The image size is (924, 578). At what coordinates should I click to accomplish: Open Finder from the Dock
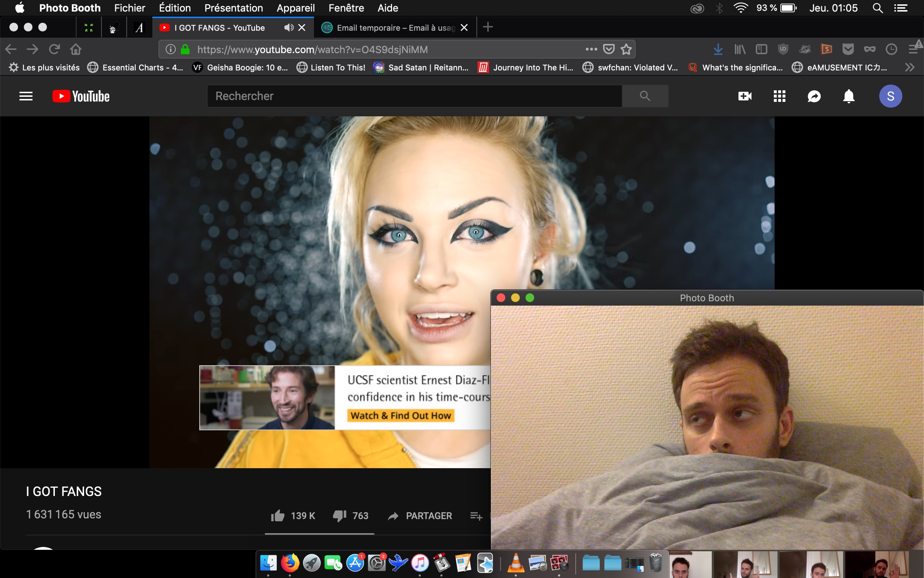pos(268,563)
